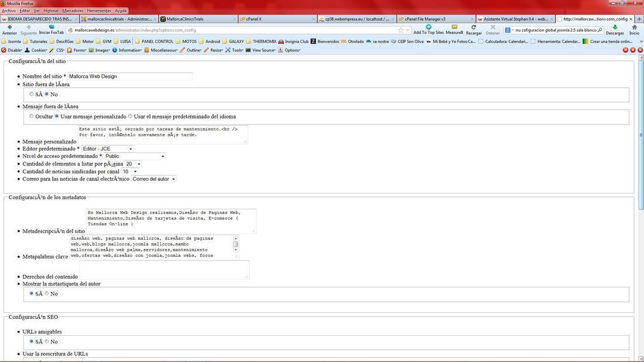
Task: Open the Insignia Club bookmark
Action: (293, 42)
